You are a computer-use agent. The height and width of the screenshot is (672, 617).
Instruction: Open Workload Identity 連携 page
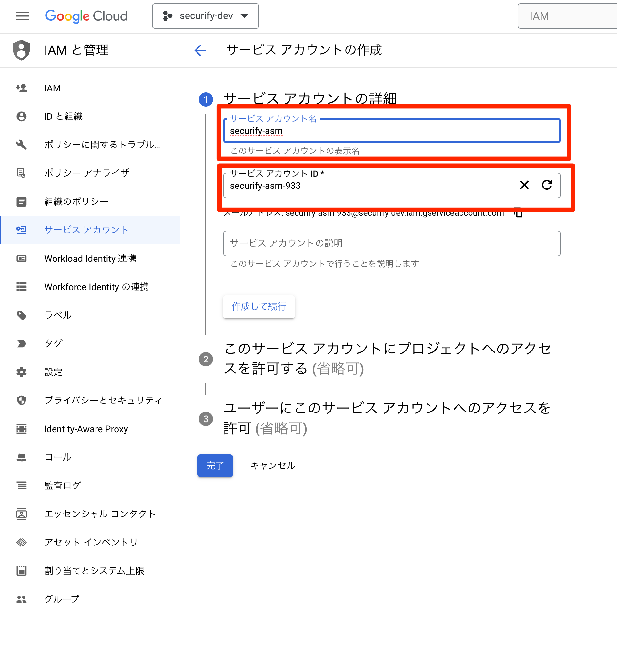90,258
